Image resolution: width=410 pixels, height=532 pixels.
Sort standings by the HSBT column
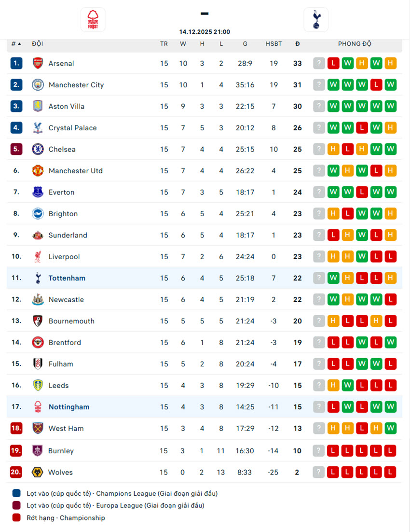[x=273, y=44]
